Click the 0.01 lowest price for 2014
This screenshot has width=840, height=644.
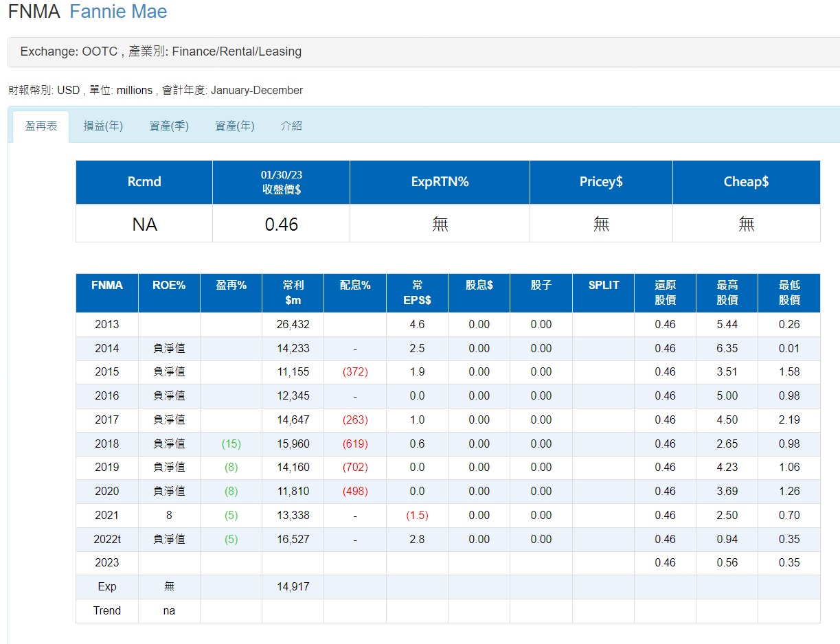790,349
